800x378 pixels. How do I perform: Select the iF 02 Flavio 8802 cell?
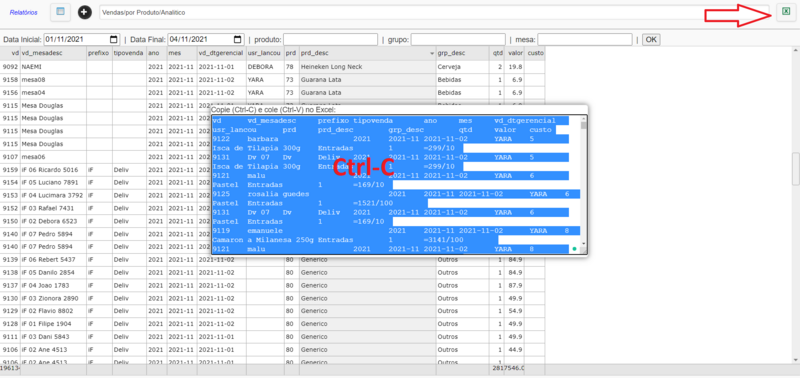(x=53, y=311)
